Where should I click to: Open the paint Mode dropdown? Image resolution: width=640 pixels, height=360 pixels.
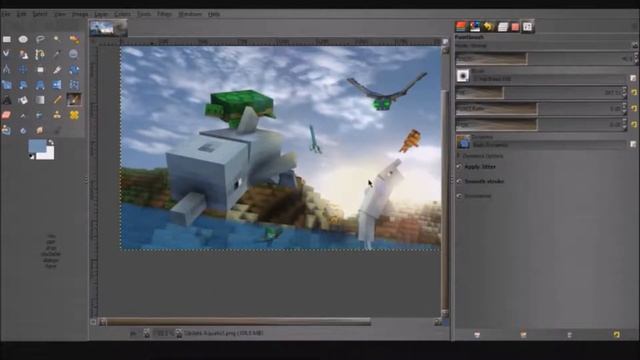[545, 46]
